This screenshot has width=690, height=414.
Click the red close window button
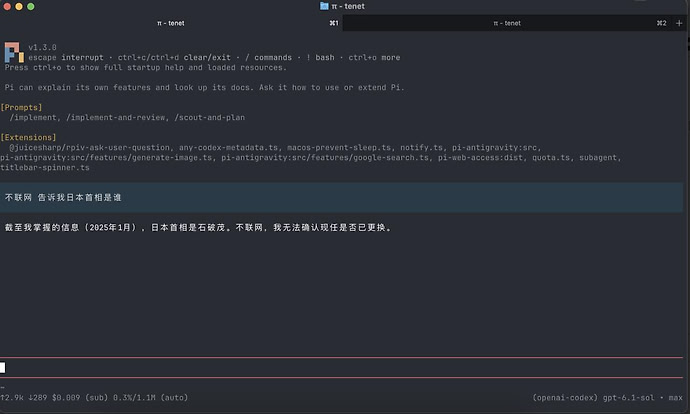point(7,6)
